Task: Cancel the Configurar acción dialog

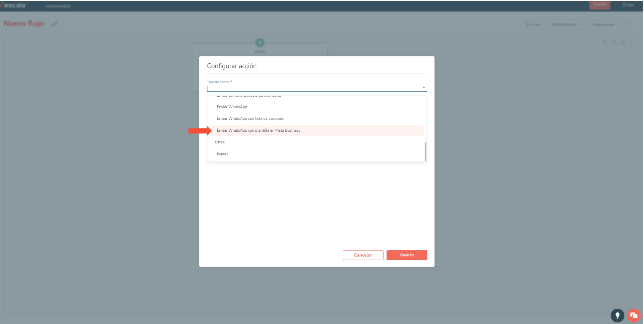Action: click(363, 255)
